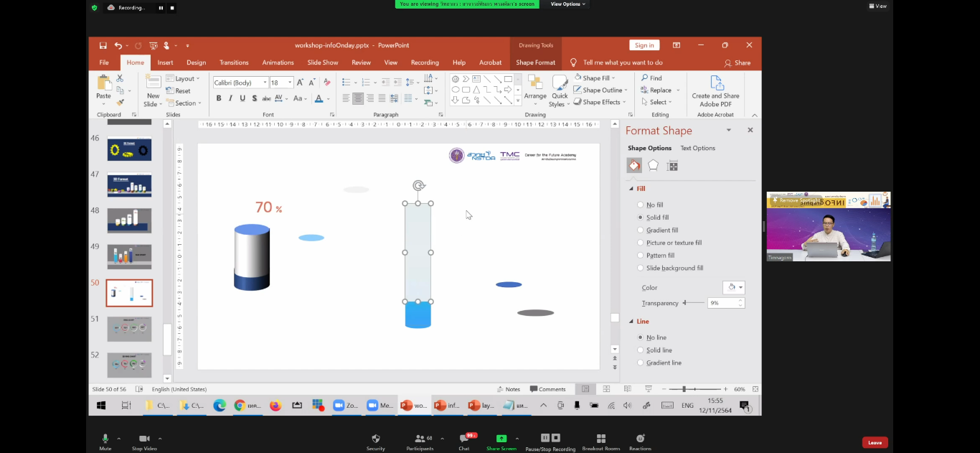Open Zoom Reactions
The height and width of the screenshot is (453, 980).
click(640, 442)
